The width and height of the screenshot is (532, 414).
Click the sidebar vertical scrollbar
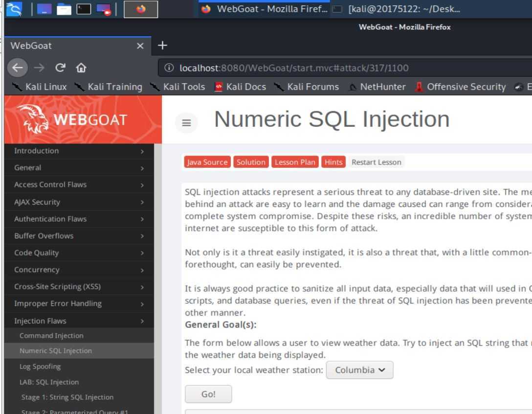(158, 278)
